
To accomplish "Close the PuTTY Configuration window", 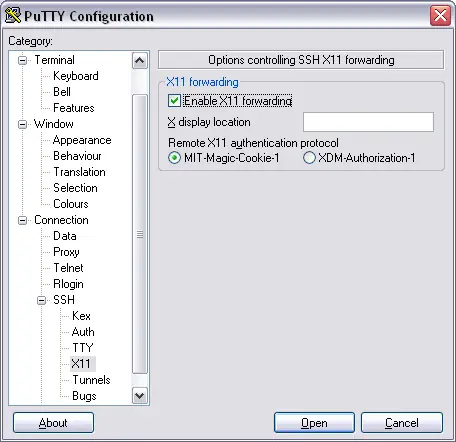I will click(x=440, y=15).
